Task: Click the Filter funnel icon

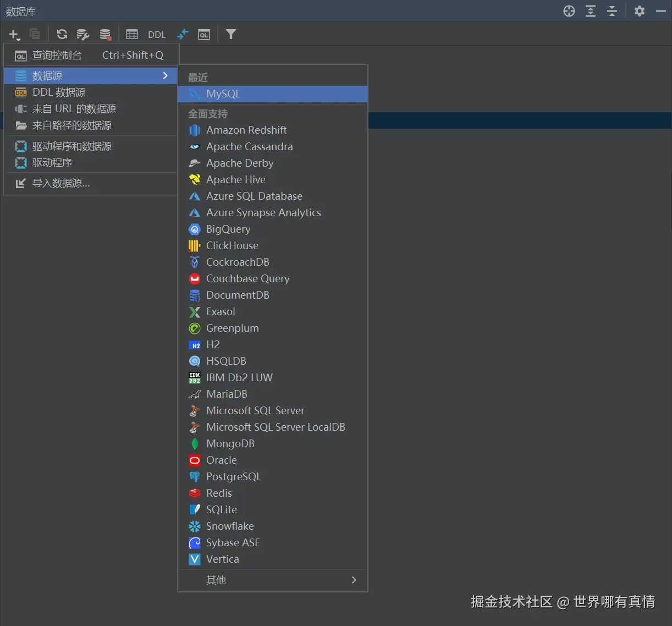Action: coord(231,34)
